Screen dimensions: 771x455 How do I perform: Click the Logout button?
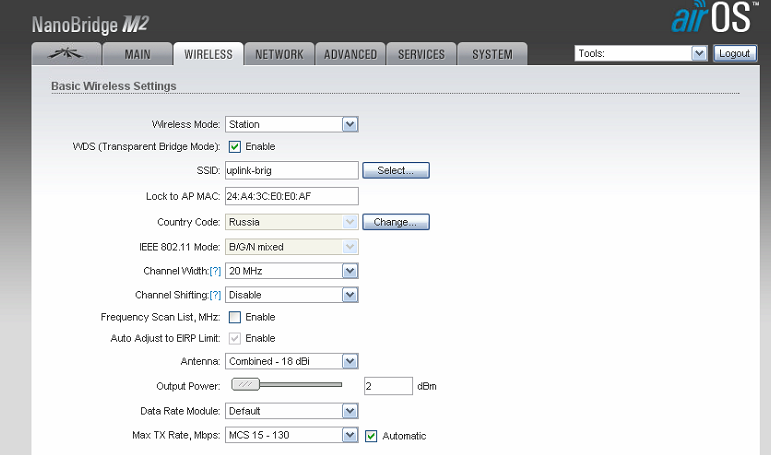click(735, 54)
